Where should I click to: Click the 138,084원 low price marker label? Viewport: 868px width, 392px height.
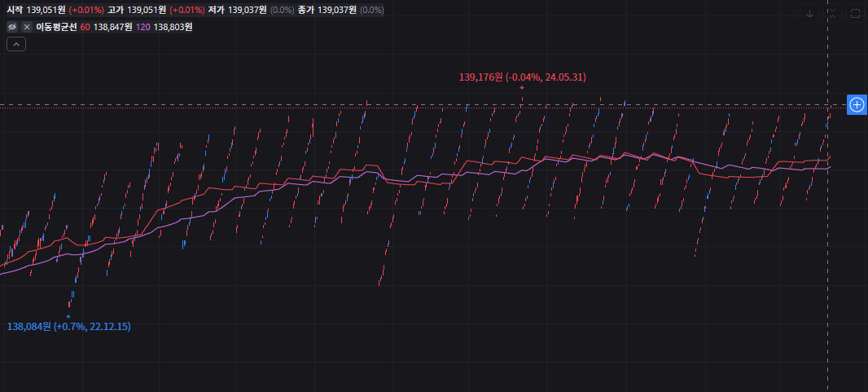(x=68, y=327)
